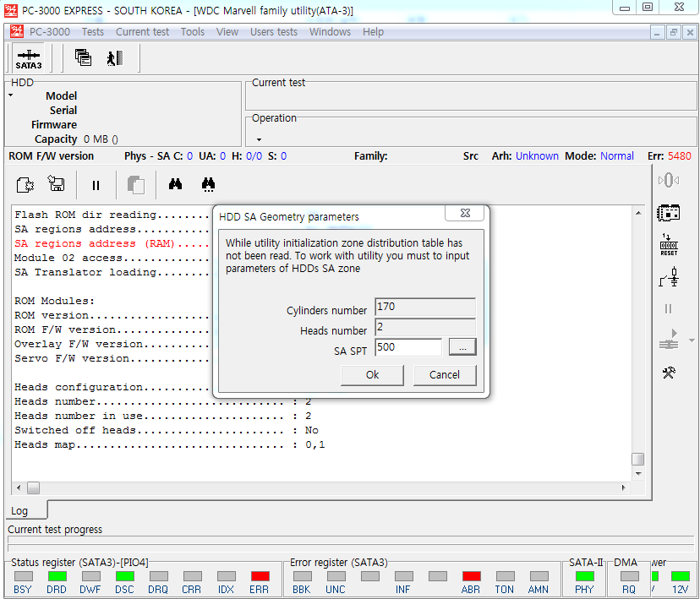700x599 pixels.
Task: Close the HDD SA Geometry parameters dialog
Action: pyautogui.click(x=465, y=215)
